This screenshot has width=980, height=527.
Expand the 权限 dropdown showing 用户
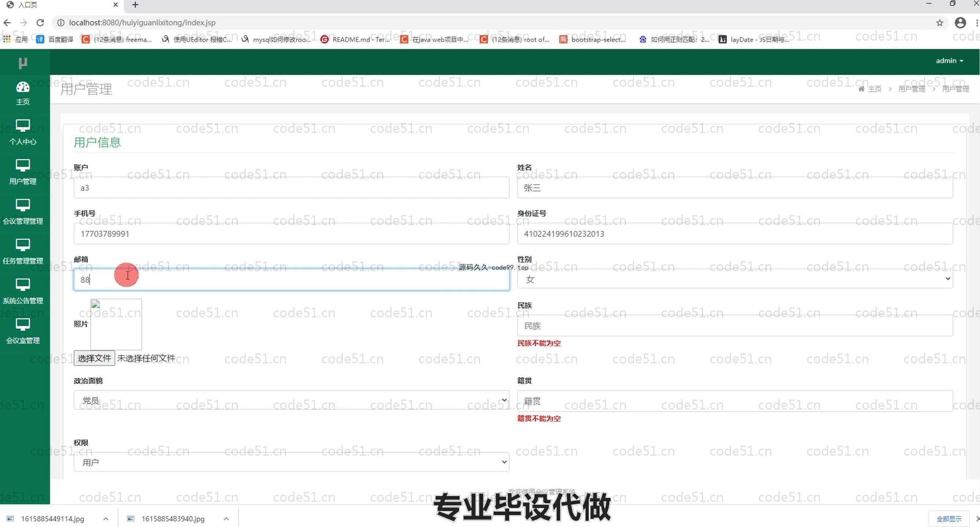pyautogui.click(x=291, y=462)
